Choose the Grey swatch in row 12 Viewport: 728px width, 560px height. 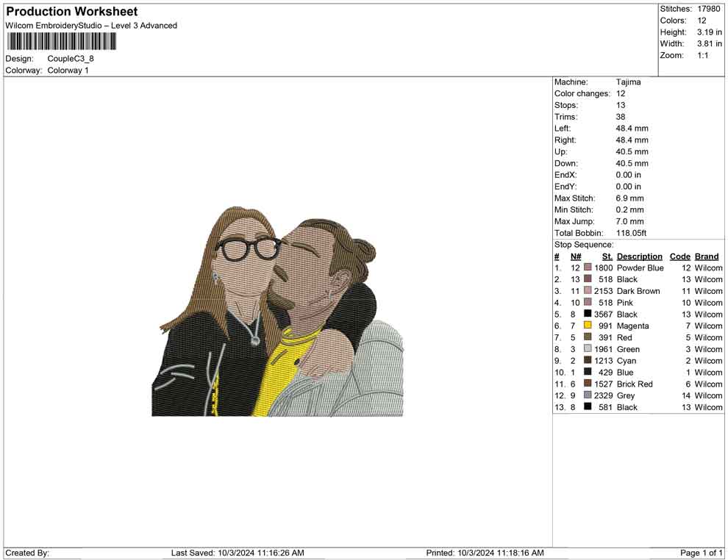[x=588, y=395]
